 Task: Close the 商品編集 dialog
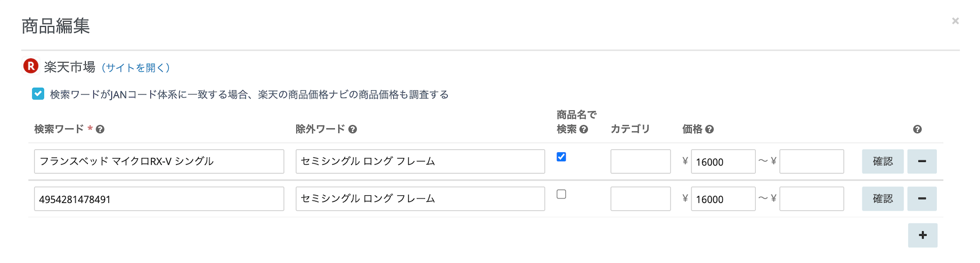(x=955, y=21)
